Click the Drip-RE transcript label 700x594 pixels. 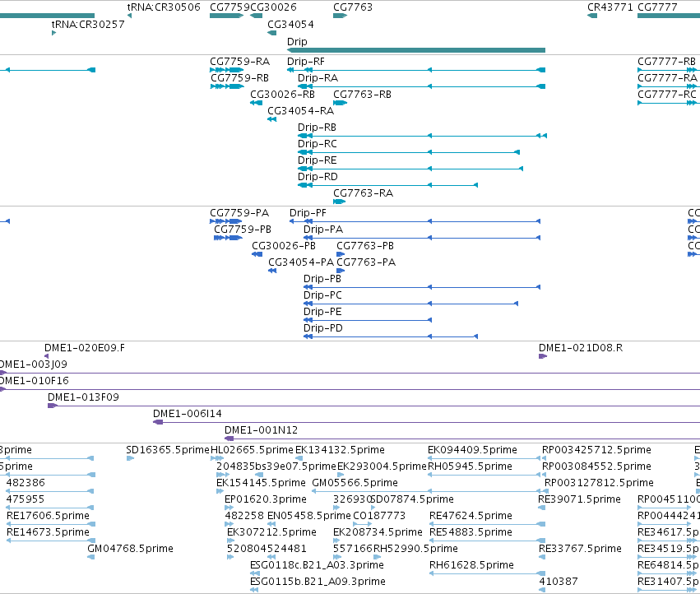click(317, 160)
